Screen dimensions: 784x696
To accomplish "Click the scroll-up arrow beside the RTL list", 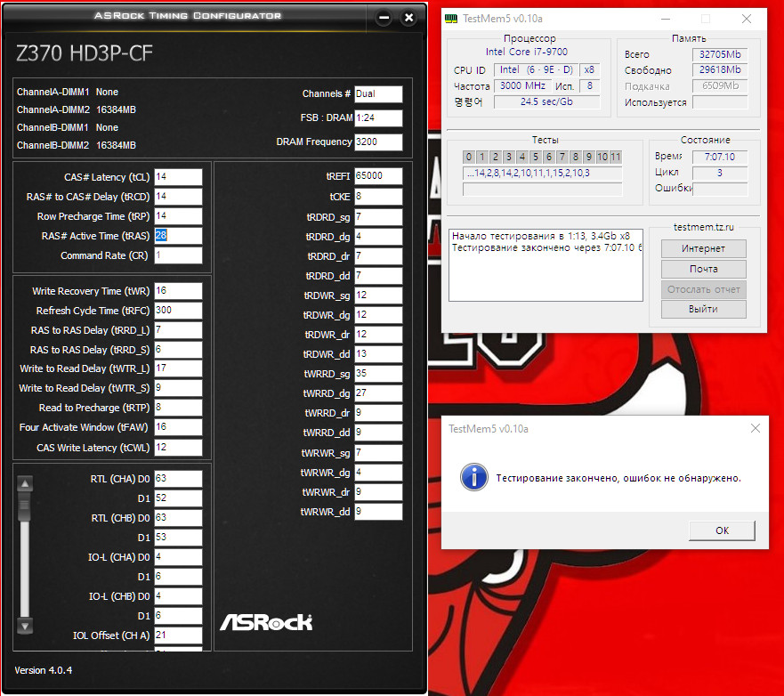I will click(x=25, y=483).
